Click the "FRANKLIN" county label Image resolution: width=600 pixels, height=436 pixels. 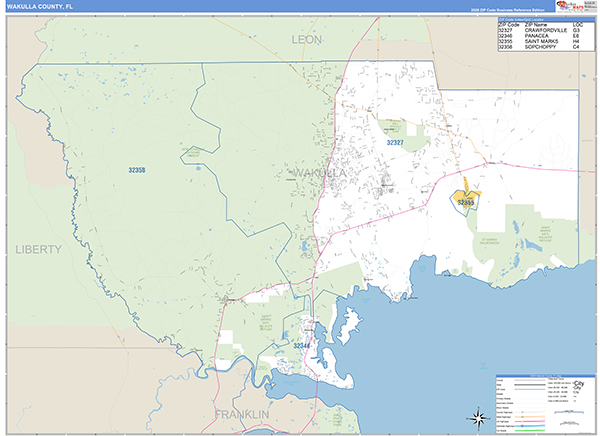tap(242, 414)
